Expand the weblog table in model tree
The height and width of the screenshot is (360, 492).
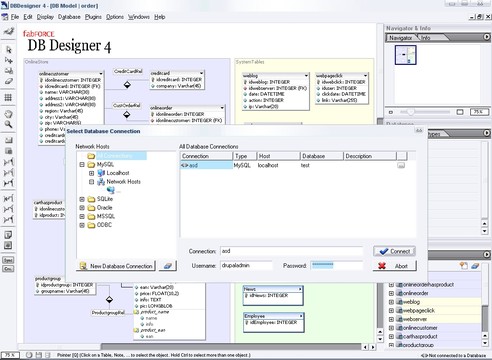tap(391, 302)
